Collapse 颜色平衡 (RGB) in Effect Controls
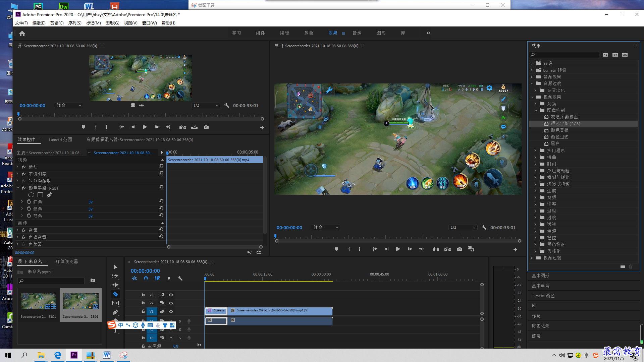 [x=17, y=188]
